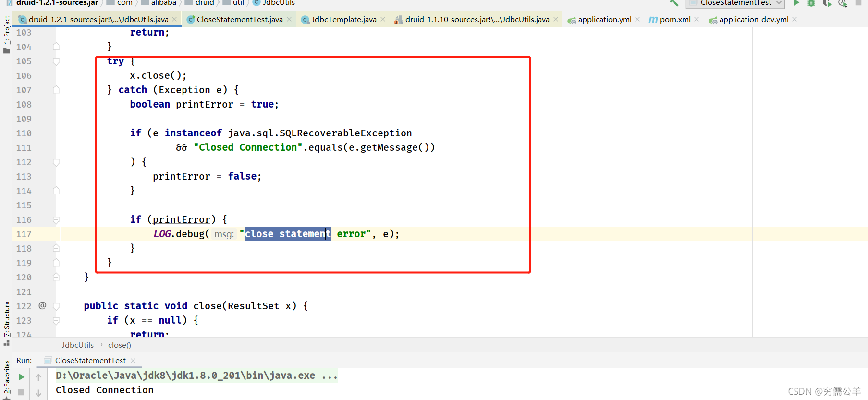Close the druid-1.2.1-sources JdbcUtils.java tab
This screenshot has height=400, width=868.
(x=174, y=19)
